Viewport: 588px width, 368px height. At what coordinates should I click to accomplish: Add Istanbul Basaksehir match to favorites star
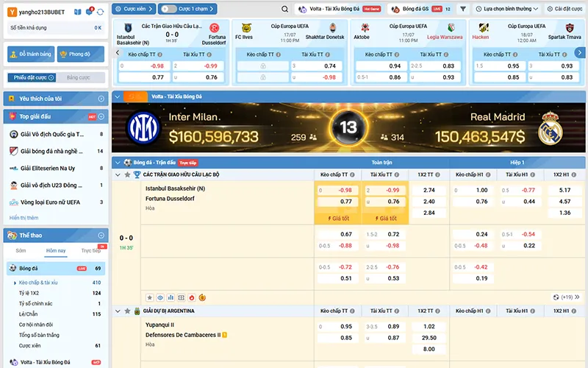click(x=150, y=298)
